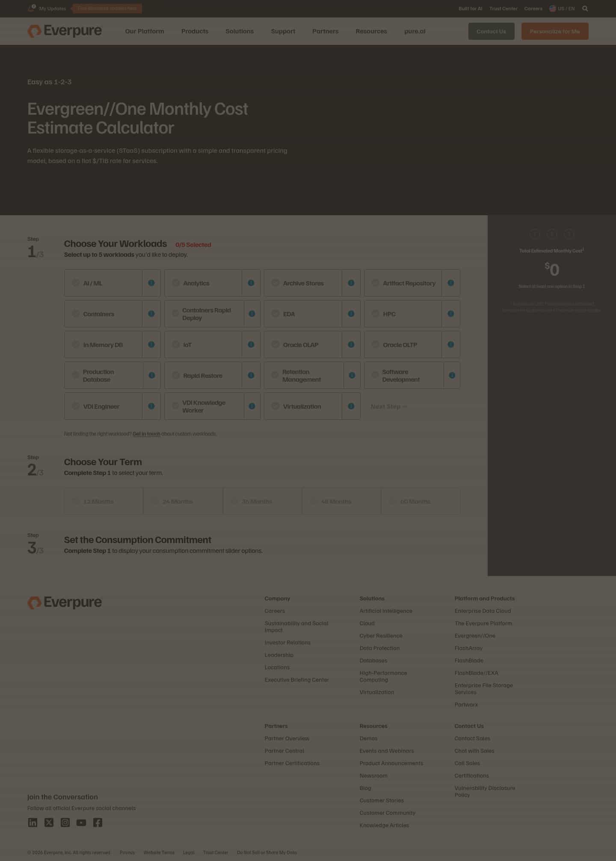Viewport: 616px width, 861px height.
Task: Show Retention Management info
Action: [352, 375]
